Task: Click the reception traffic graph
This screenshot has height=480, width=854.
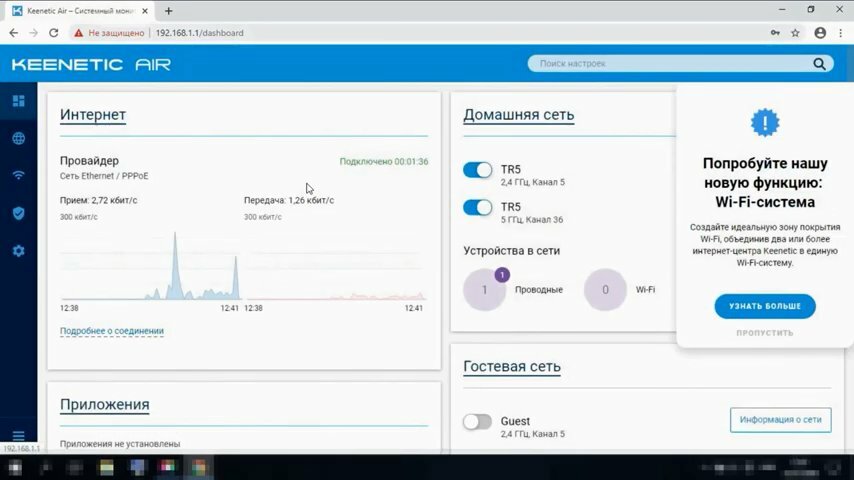Action: [151, 265]
